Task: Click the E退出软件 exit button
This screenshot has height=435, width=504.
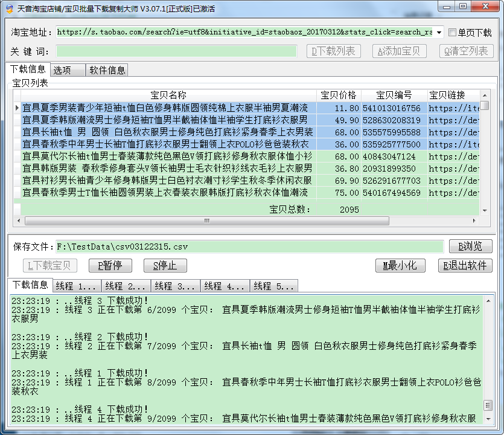Action: 465,266
